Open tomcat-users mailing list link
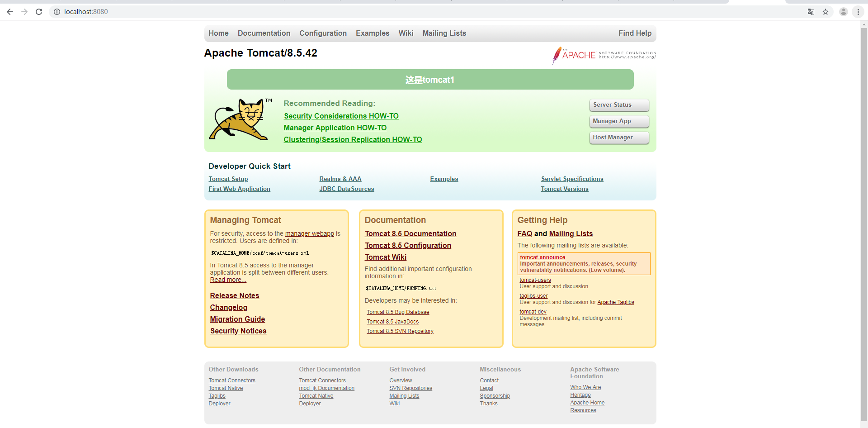The width and height of the screenshot is (868, 428). [x=535, y=281]
